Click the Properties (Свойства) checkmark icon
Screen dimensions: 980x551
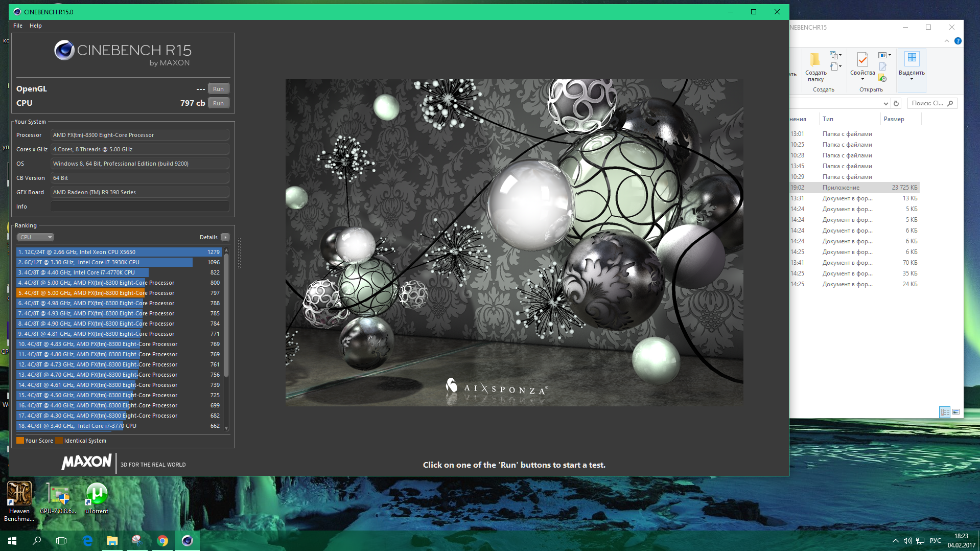click(x=862, y=60)
